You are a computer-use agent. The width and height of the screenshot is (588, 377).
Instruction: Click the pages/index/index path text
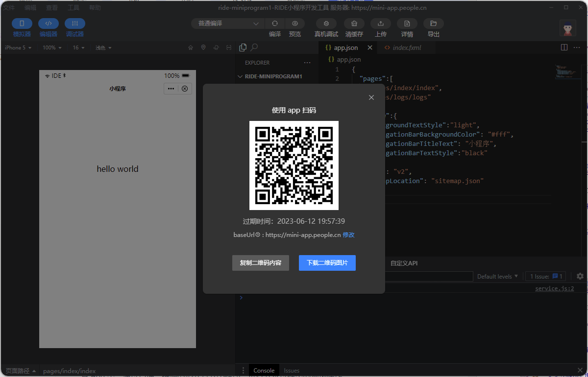[x=70, y=371]
